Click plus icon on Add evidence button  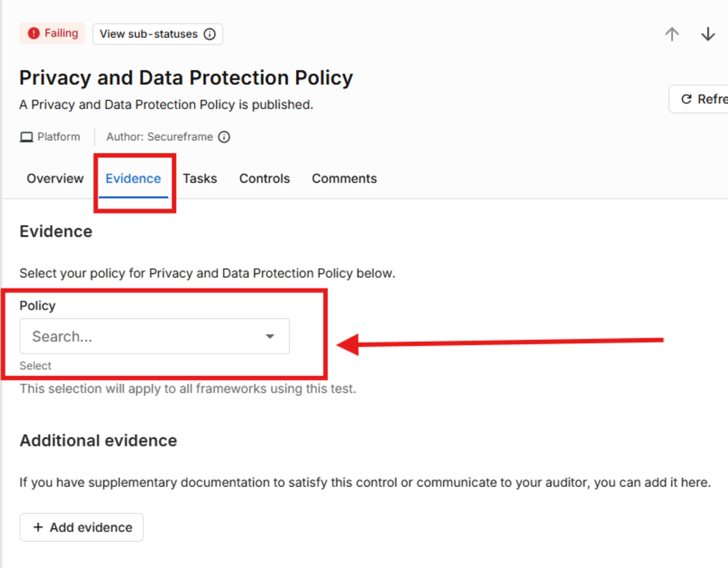[38, 527]
